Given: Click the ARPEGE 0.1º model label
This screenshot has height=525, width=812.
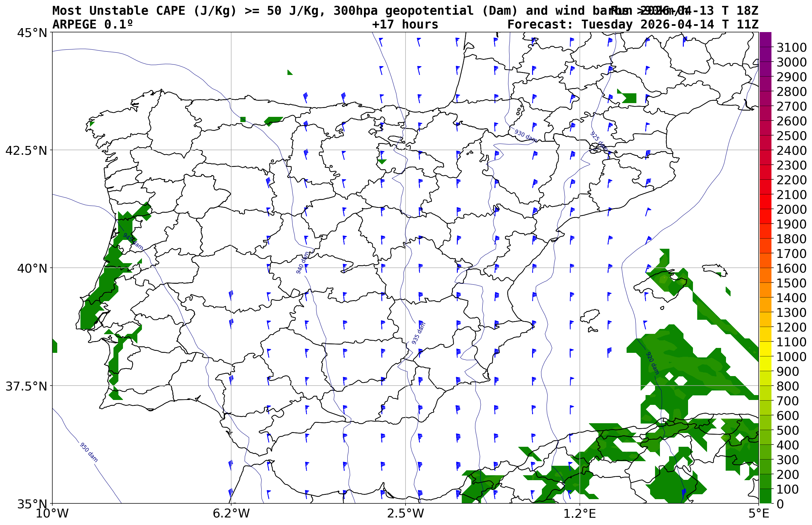Looking at the screenshot, I should (x=92, y=25).
